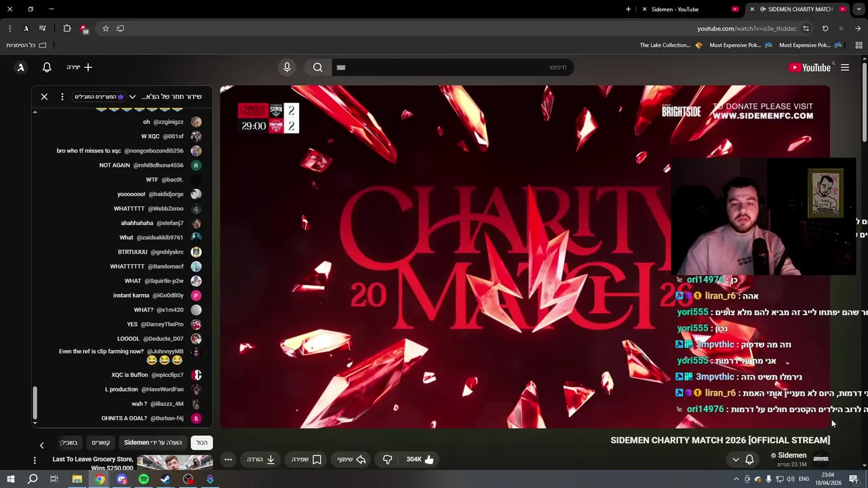Open subscription notification bell dropdown
Image resolution: width=868 pixels, height=488 pixels.
(x=743, y=460)
